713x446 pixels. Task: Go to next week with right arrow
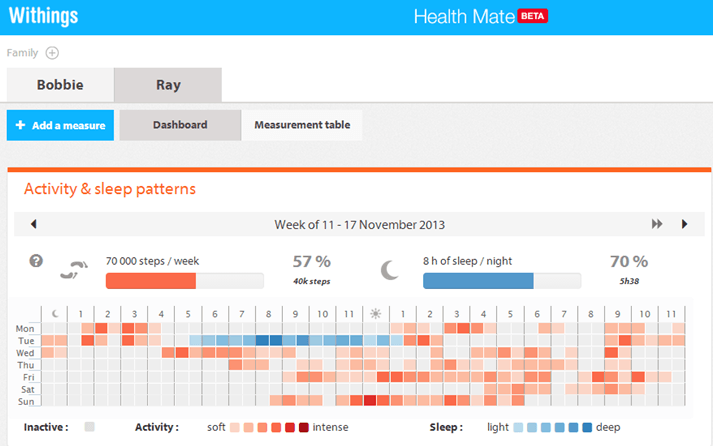coord(684,224)
